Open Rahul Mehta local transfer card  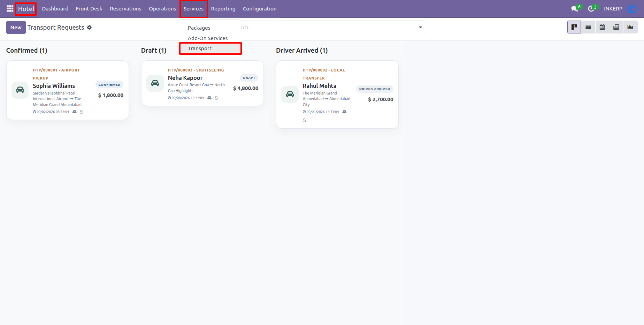337,95
